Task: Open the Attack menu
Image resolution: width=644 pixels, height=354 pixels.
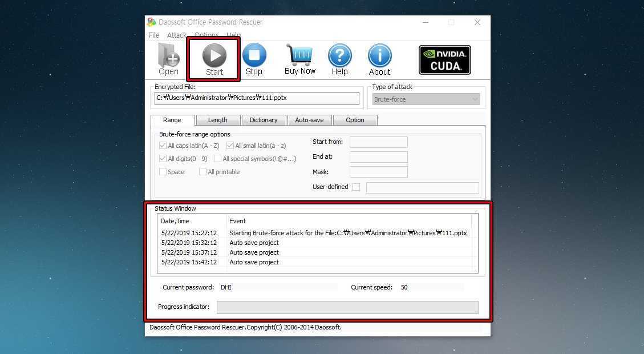Action: [177, 35]
